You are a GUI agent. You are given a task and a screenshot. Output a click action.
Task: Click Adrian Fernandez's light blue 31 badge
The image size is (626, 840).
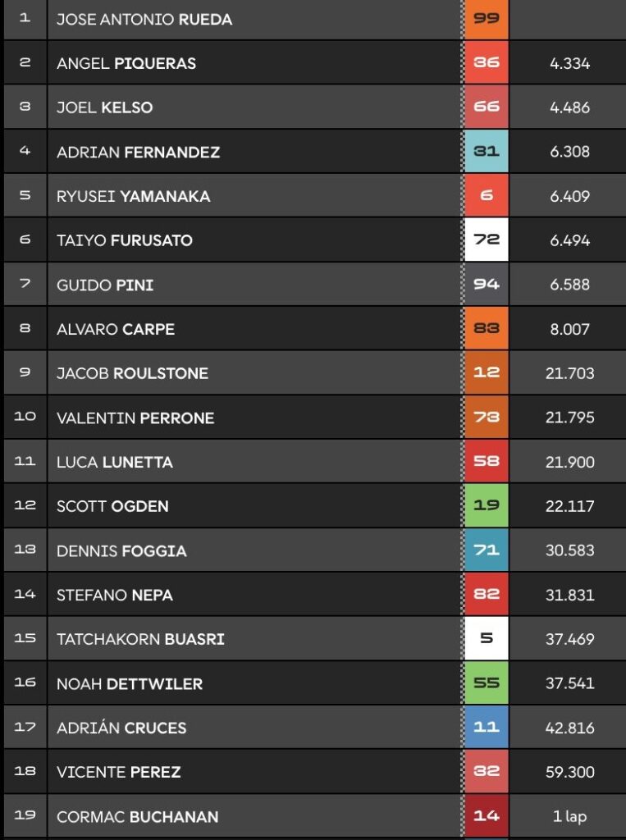point(487,151)
